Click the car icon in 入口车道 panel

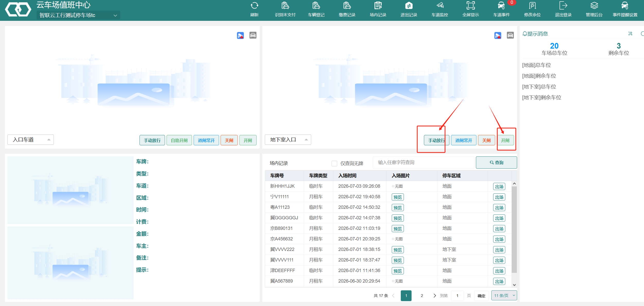pyautogui.click(x=253, y=35)
